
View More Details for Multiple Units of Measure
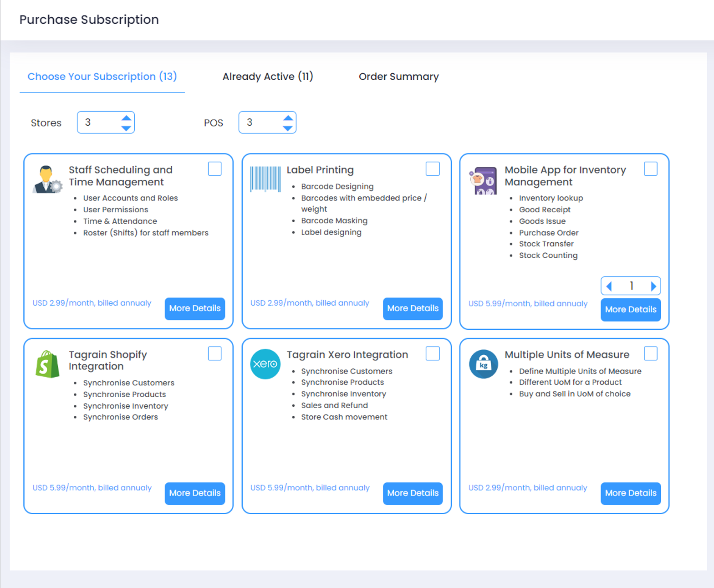630,493
